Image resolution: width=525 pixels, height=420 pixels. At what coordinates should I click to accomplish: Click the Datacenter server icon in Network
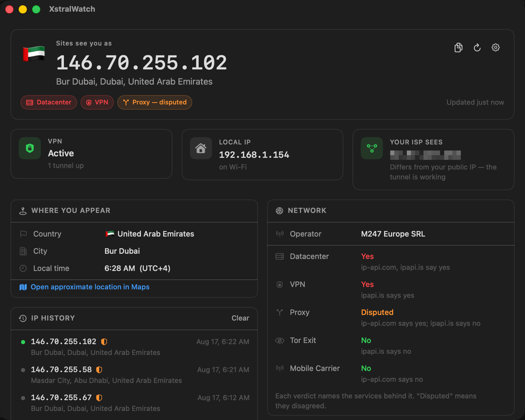[280, 257]
